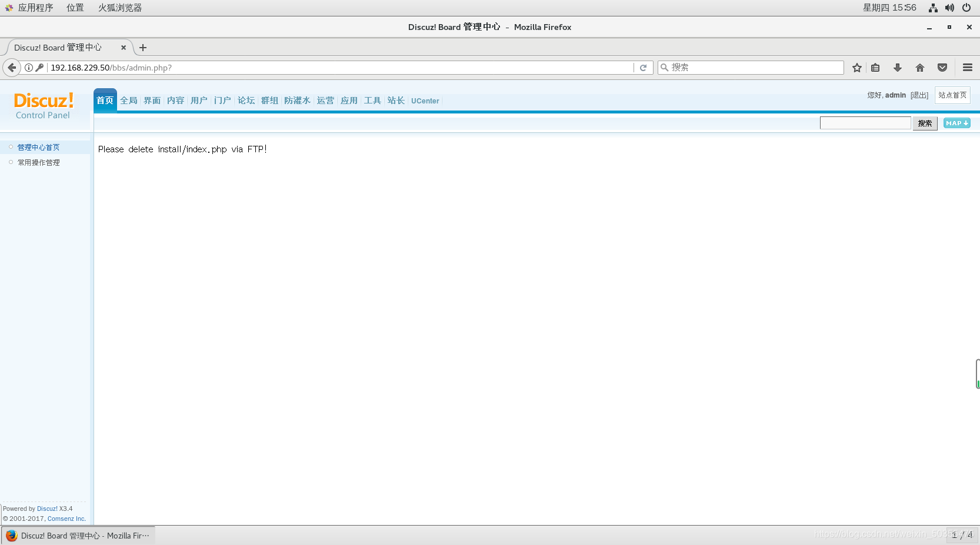Click the admin username text

(895, 95)
